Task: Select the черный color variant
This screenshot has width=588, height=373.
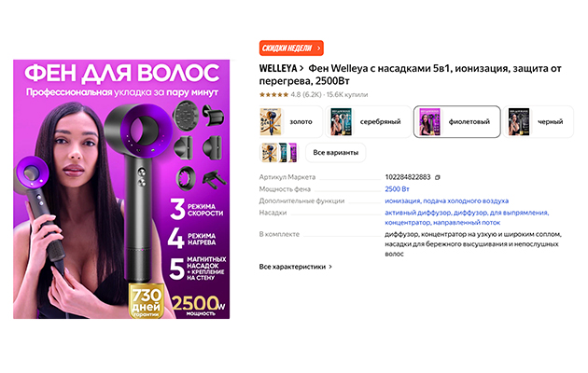Action: tap(539, 122)
